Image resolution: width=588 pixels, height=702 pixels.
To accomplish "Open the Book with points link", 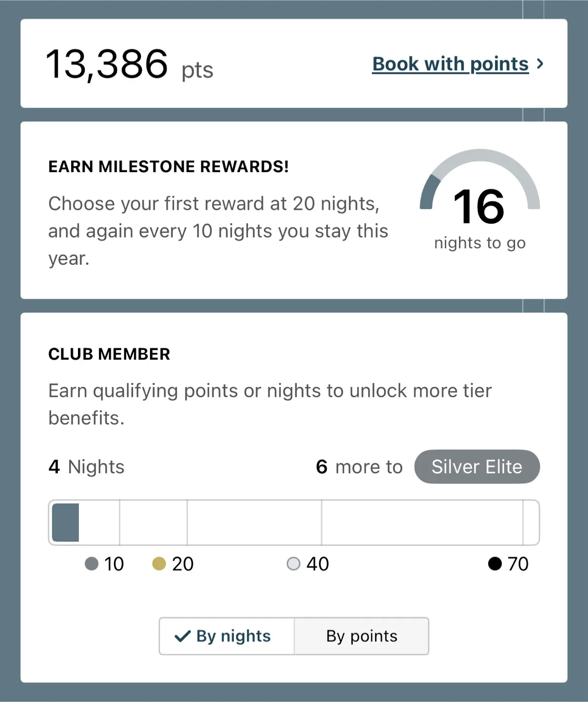I will (450, 64).
